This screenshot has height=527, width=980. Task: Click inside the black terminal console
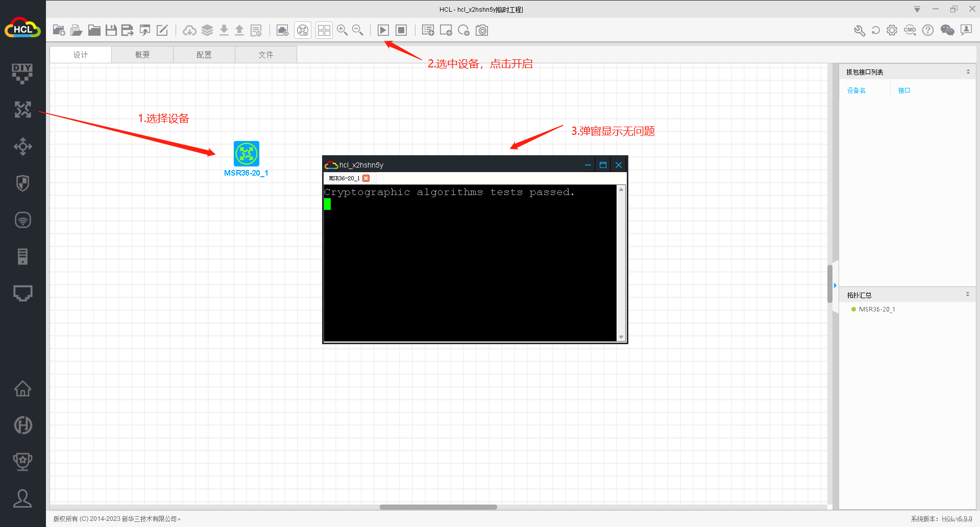tap(470, 262)
